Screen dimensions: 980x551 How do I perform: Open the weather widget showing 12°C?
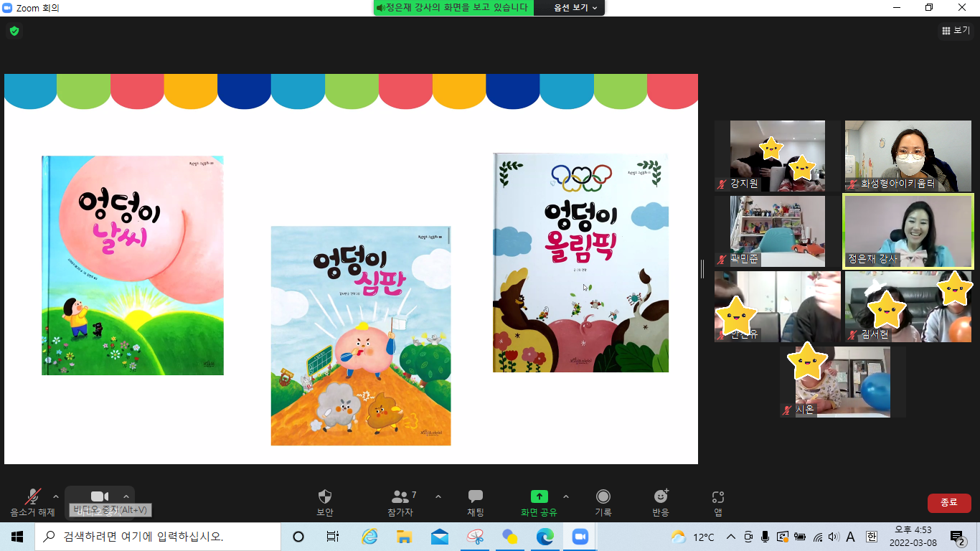tap(692, 537)
